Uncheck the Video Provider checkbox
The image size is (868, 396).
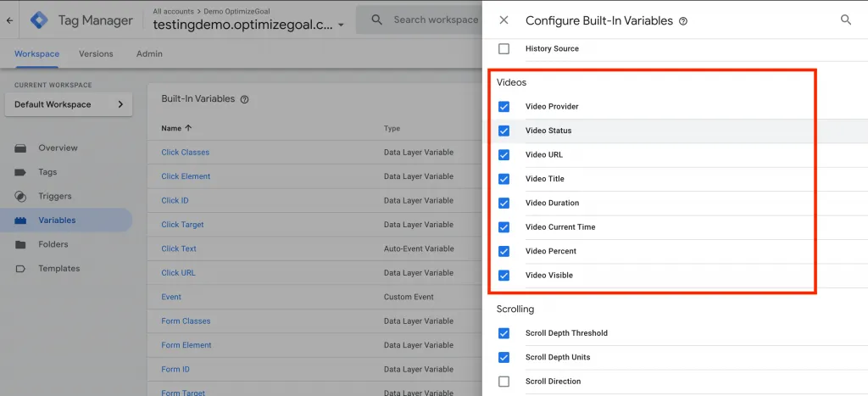pyautogui.click(x=504, y=106)
